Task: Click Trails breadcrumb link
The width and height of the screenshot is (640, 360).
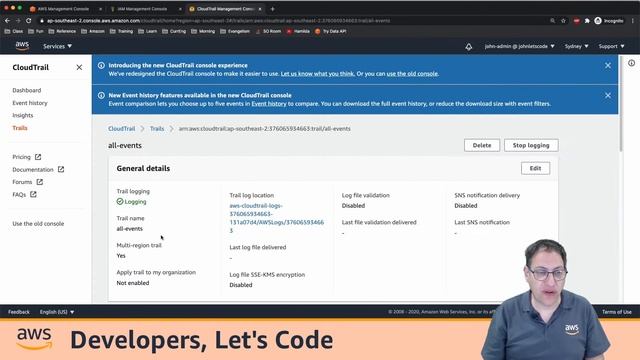Action: [x=157, y=129]
